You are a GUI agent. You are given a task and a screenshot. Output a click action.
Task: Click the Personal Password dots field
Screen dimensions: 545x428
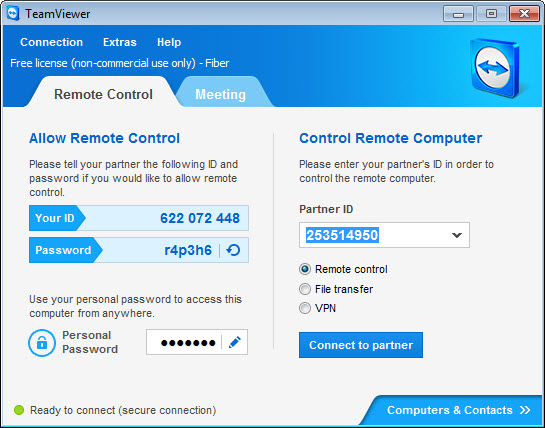tap(184, 342)
